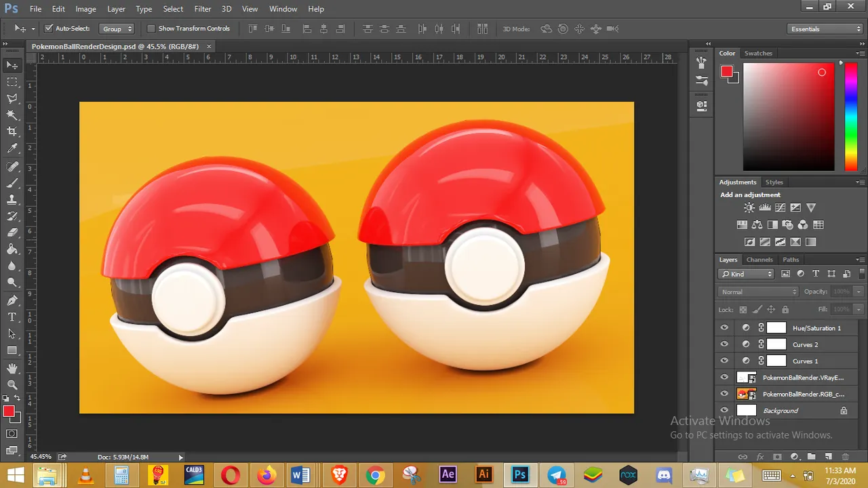The width and height of the screenshot is (868, 488).
Task: Select the Pen tool
Action: click(x=12, y=300)
